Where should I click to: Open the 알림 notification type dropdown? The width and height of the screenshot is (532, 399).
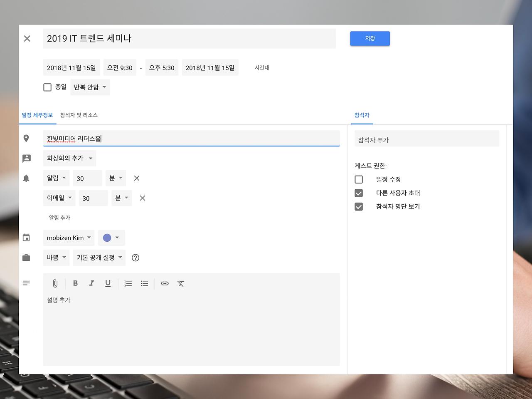(x=56, y=178)
